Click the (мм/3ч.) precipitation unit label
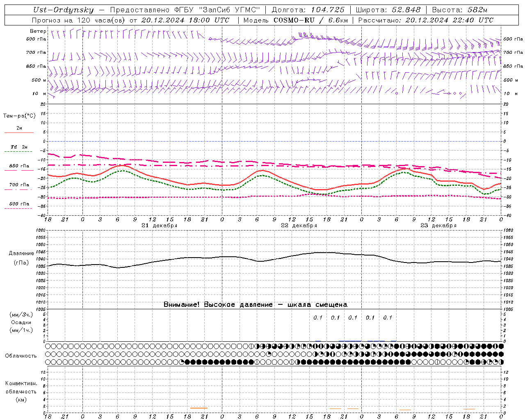 click(21, 315)
